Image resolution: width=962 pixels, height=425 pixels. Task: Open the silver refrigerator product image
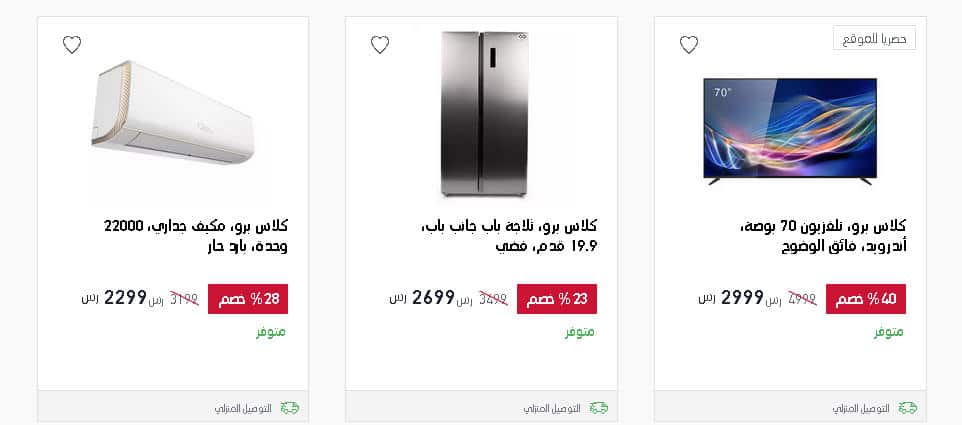485,114
